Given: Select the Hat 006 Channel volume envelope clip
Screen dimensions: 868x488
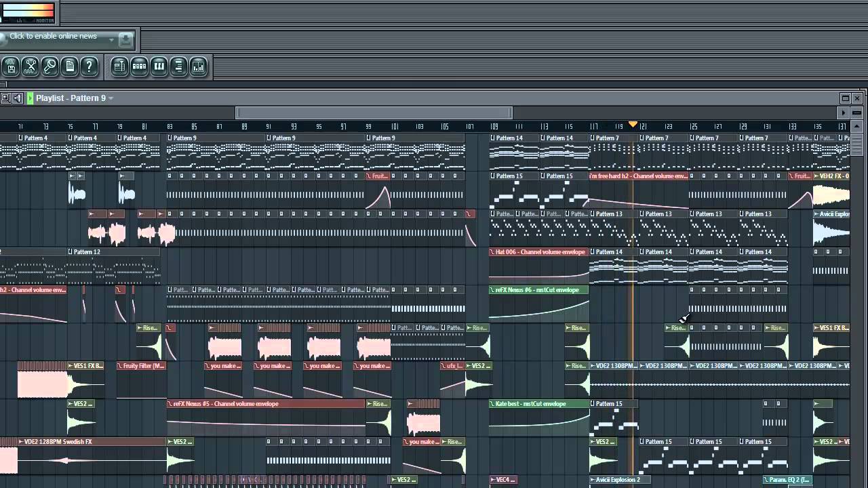Looking at the screenshot, I should (x=539, y=251).
